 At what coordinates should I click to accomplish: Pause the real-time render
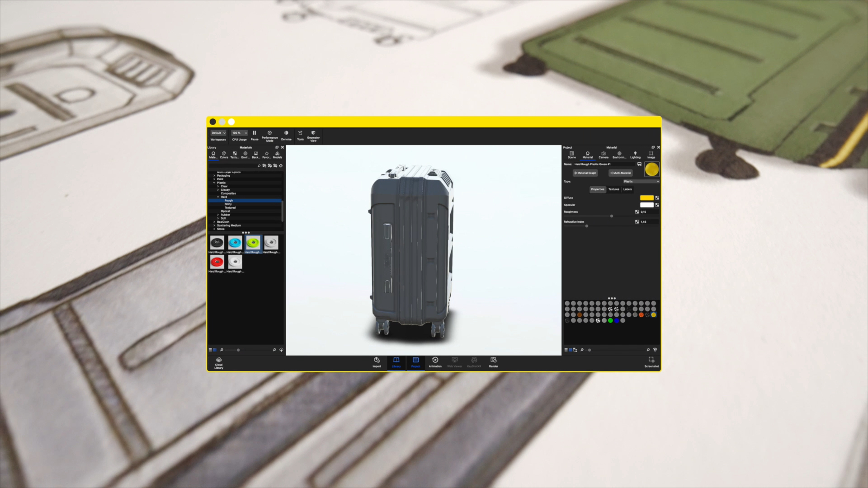255,134
